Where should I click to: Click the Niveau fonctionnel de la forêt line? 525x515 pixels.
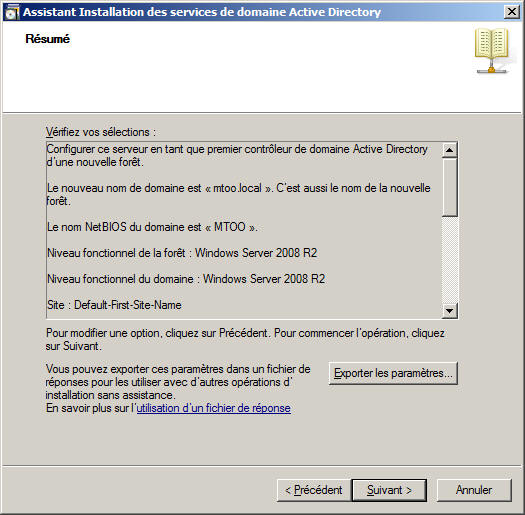click(182, 253)
